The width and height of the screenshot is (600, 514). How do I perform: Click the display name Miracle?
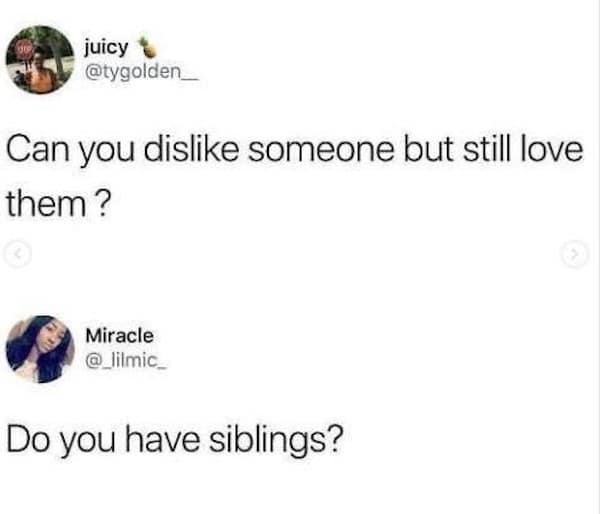click(x=119, y=336)
